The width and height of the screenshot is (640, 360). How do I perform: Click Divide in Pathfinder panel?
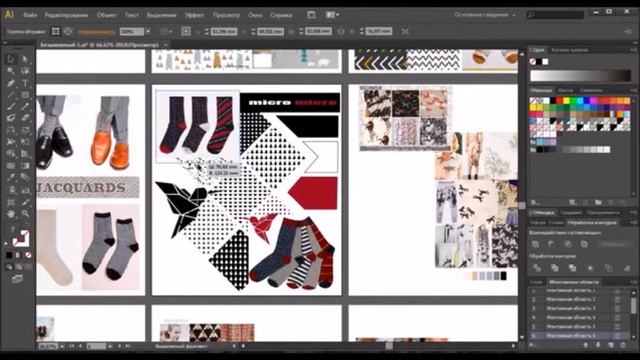[537, 268]
